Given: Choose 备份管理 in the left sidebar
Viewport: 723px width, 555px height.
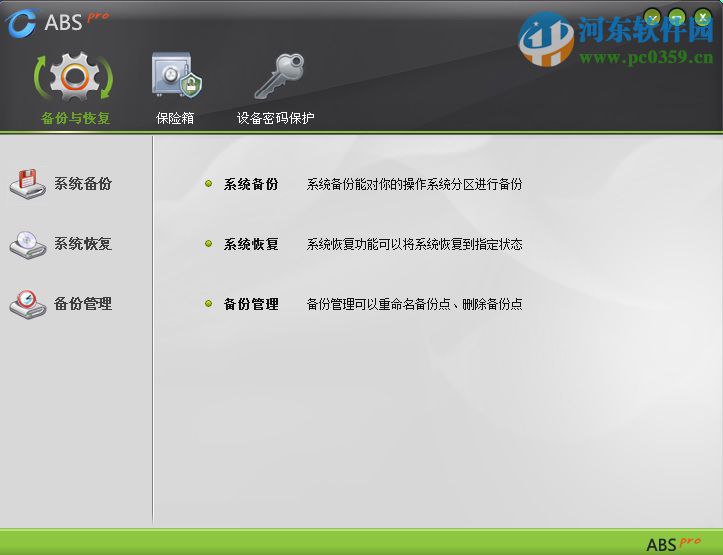Looking at the screenshot, I should (83, 303).
